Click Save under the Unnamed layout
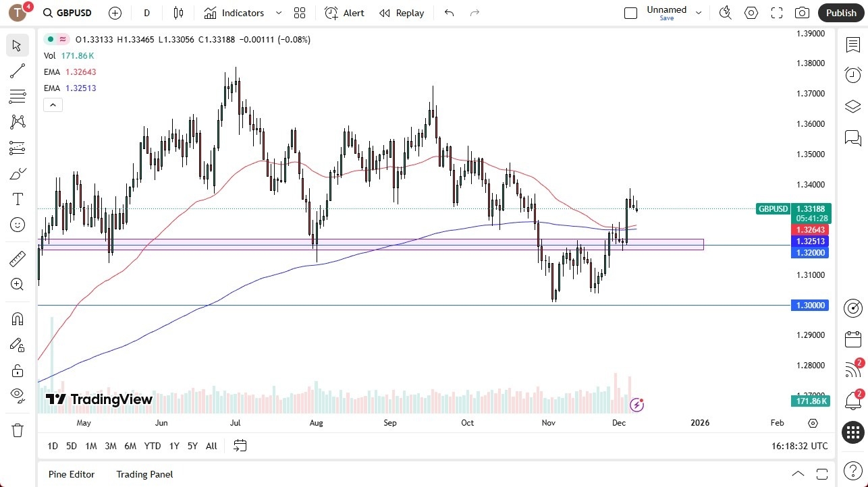Image resolution: width=868 pixels, height=487 pixels. [666, 18]
